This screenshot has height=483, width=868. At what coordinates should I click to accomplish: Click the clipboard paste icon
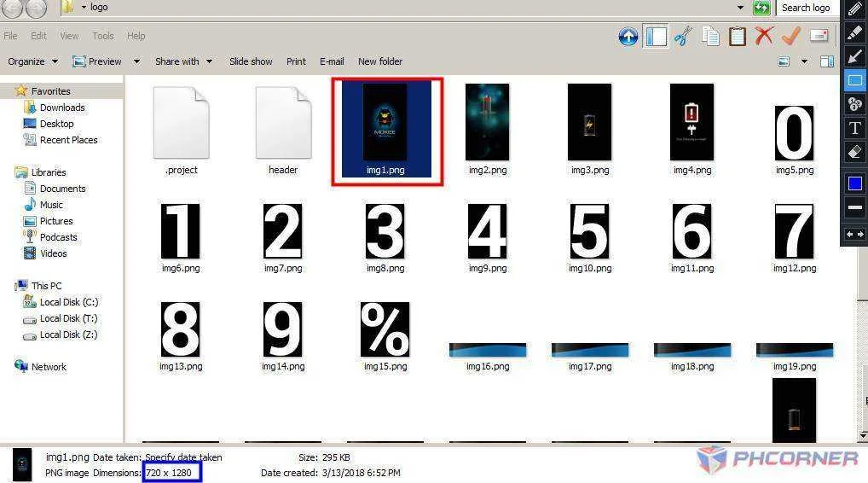[x=737, y=37]
